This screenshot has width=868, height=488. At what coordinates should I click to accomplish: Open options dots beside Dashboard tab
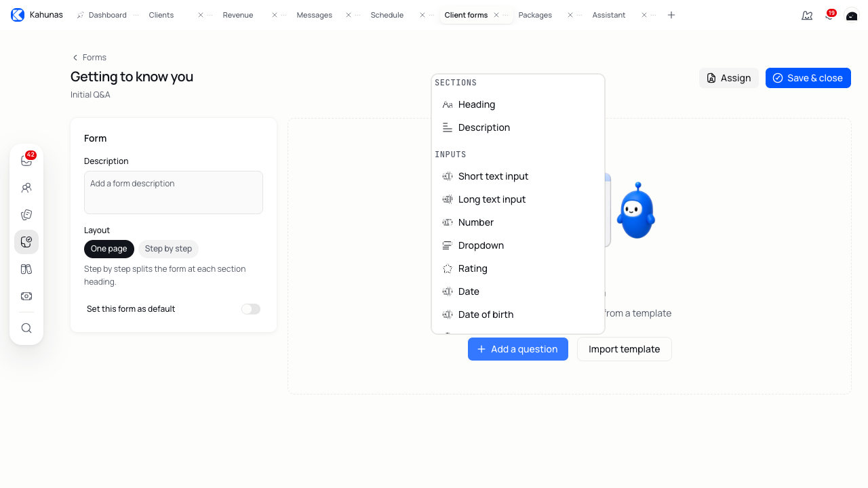pyautogui.click(x=136, y=15)
